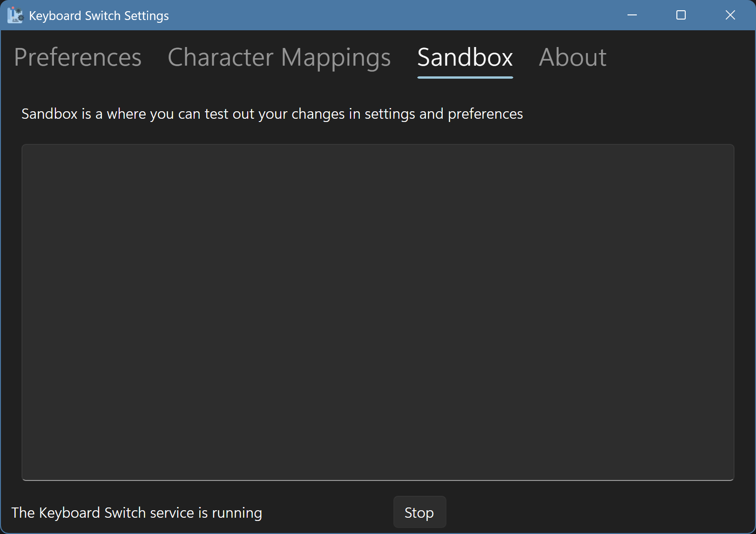The height and width of the screenshot is (534, 756).
Task: Click the 'The Keyboard Switch service is running' status text
Action: (137, 513)
